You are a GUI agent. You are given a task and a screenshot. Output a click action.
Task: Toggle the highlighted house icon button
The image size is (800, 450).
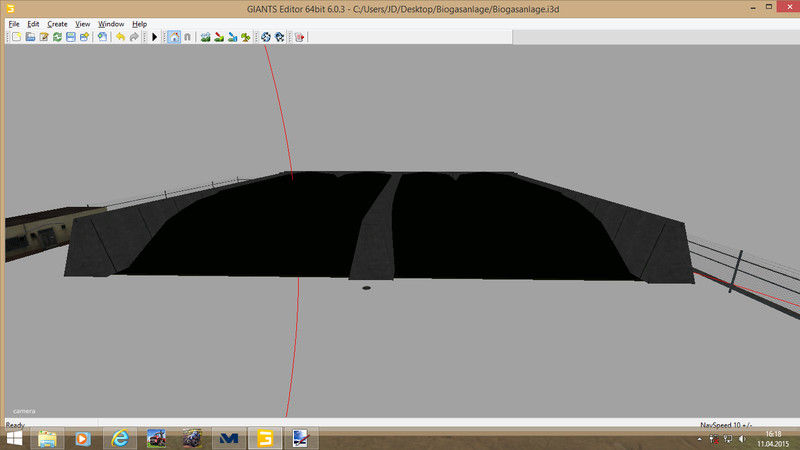(173, 37)
